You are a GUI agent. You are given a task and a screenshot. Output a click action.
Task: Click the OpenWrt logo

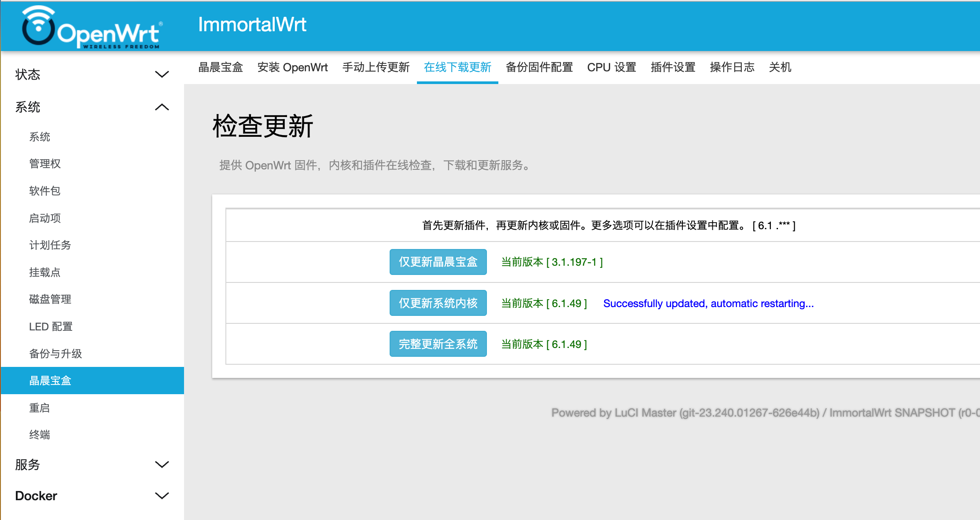(x=92, y=27)
